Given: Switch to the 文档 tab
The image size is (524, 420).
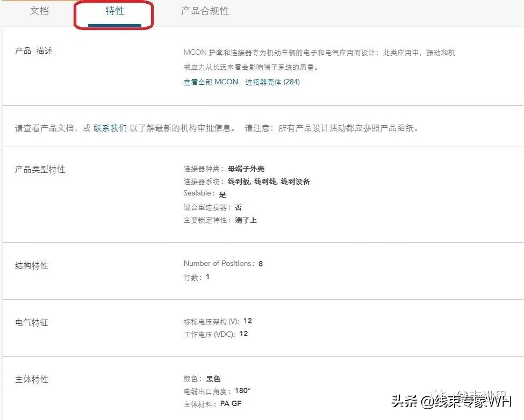Looking at the screenshot, I should coord(39,11).
